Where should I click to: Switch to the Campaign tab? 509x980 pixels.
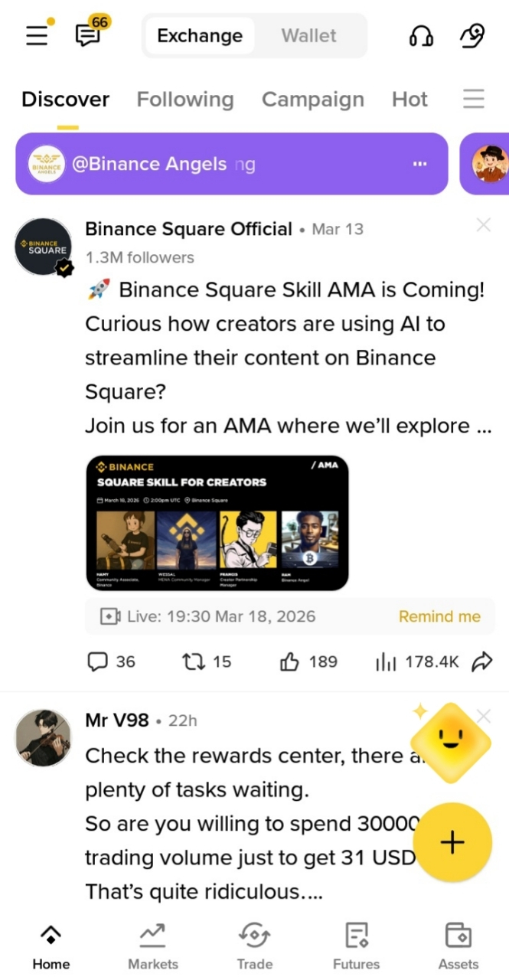pyautogui.click(x=313, y=100)
